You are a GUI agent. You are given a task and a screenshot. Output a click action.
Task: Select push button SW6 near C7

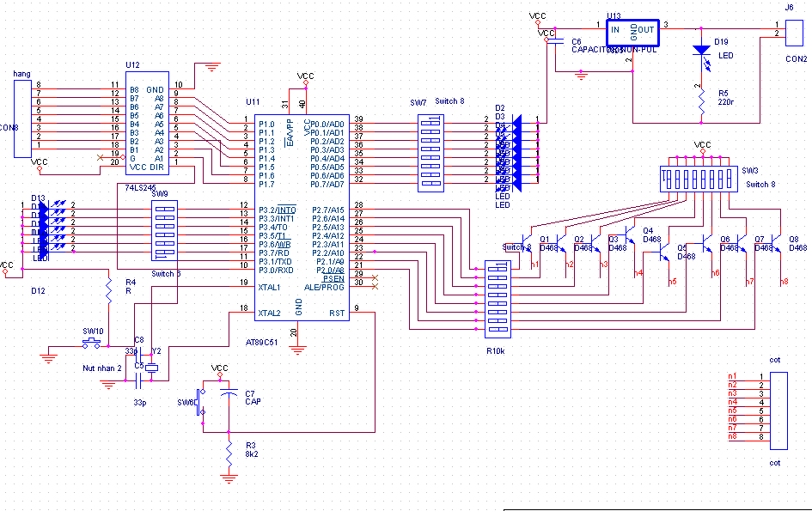pyautogui.click(x=200, y=402)
